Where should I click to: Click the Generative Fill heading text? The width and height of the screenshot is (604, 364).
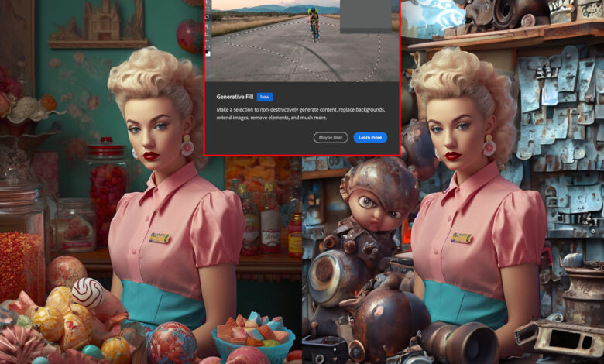235,97
